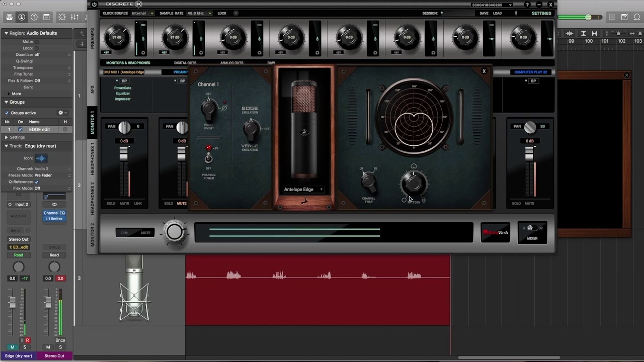The height and width of the screenshot is (362, 644).
Task: Click the AuraVerb logo button
Action: 496,232
